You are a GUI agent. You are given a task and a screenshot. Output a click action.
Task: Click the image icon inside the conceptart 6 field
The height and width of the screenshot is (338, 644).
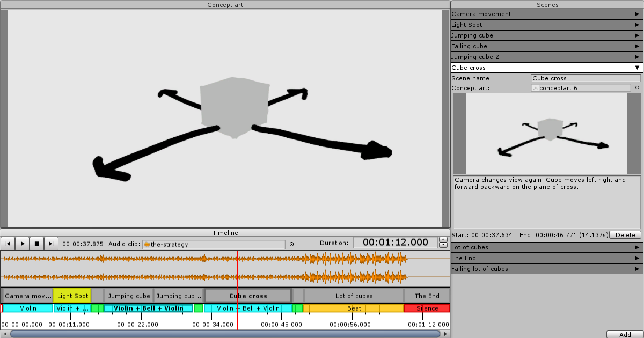pyautogui.click(x=535, y=87)
